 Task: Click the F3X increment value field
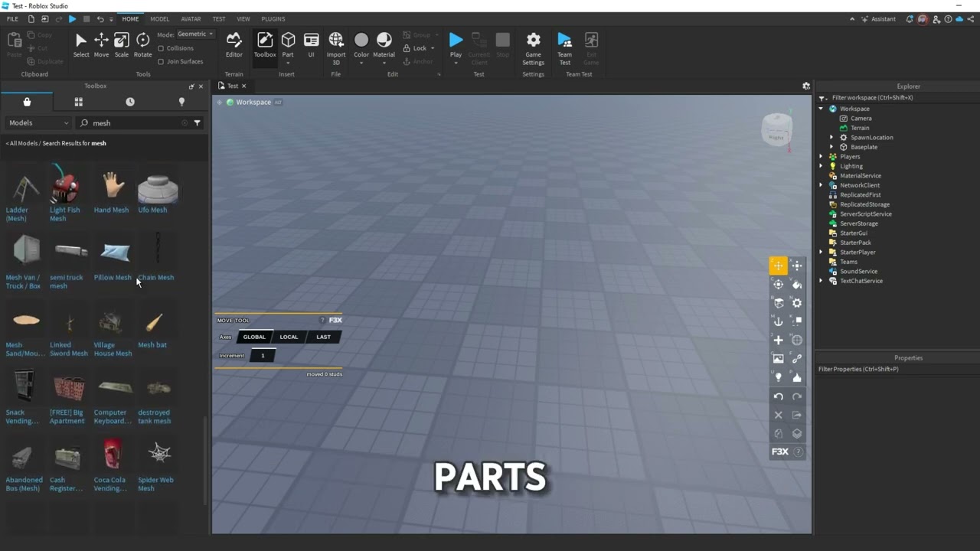263,355
